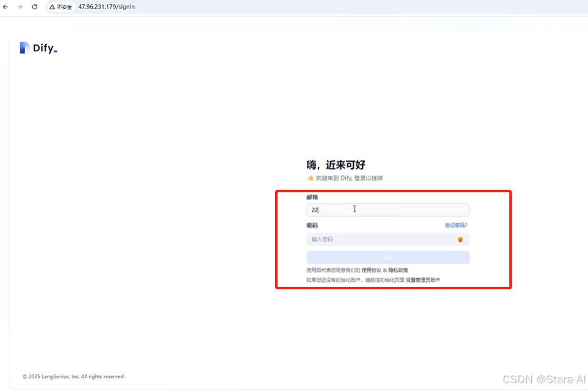Open the 忘记密码? link
The image size is (588, 390).
click(456, 225)
